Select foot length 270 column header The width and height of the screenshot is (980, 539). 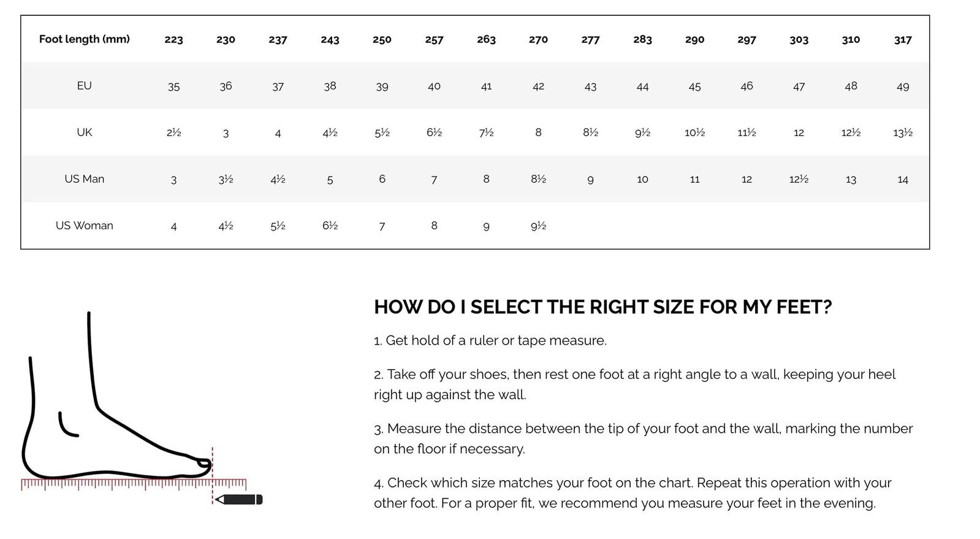[538, 39]
